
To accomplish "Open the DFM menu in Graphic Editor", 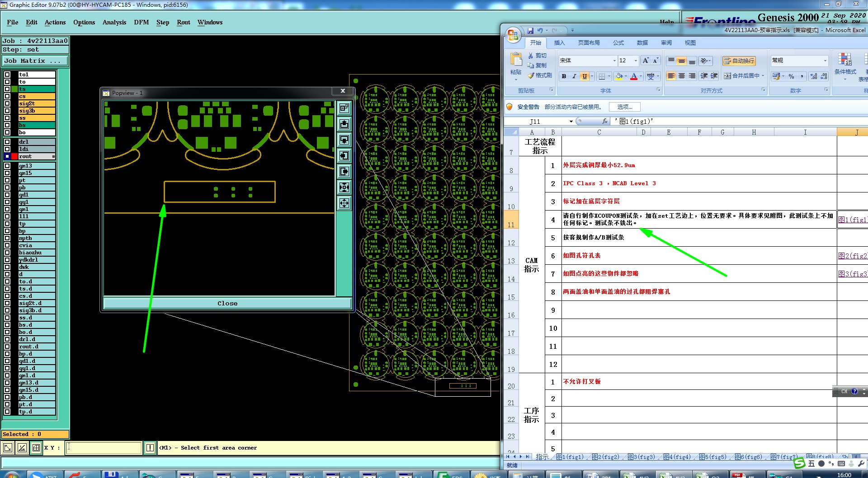I will pos(142,22).
